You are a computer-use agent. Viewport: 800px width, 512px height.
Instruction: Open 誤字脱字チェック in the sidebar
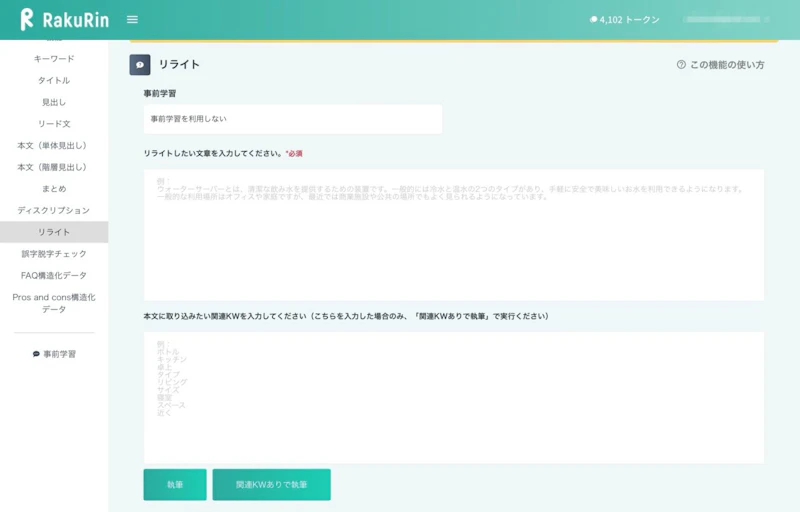tap(54, 253)
